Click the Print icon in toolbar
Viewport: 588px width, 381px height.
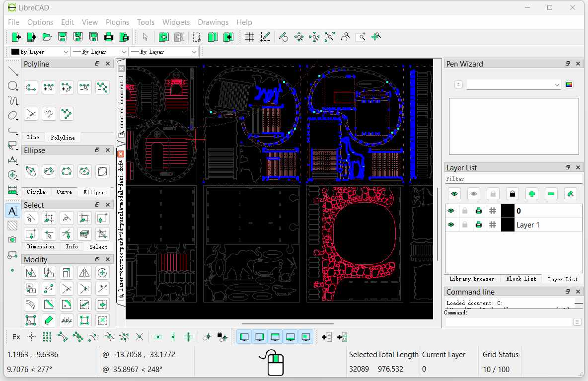tap(108, 37)
